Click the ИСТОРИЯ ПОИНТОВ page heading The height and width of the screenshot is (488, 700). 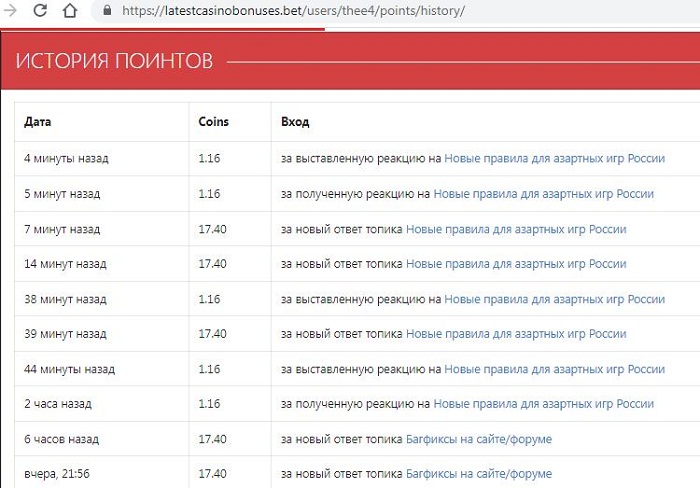tap(114, 61)
